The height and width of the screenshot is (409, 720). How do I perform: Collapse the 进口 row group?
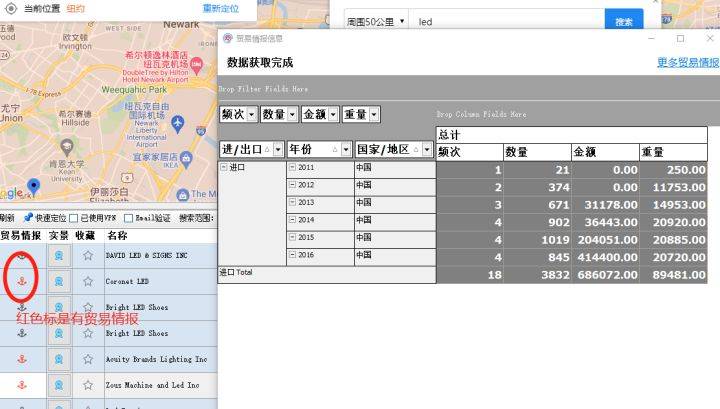tap(224, 168)
